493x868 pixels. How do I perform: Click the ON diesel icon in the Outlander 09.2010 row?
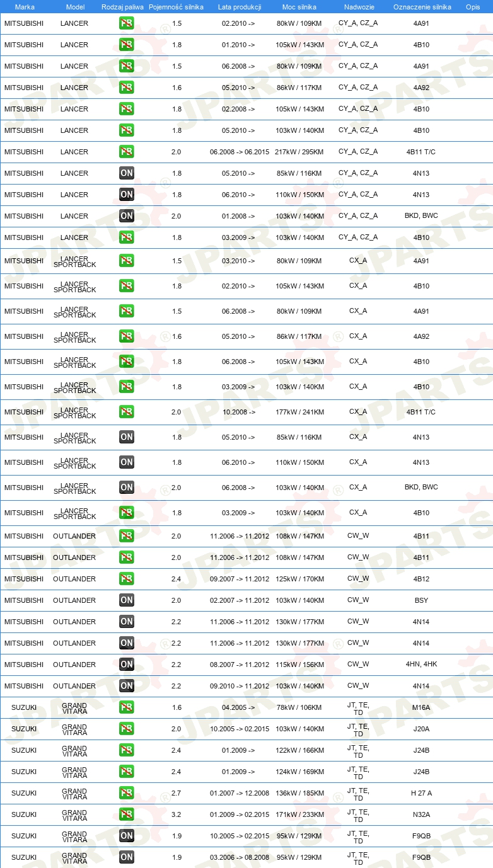click(x=126, y=686)
